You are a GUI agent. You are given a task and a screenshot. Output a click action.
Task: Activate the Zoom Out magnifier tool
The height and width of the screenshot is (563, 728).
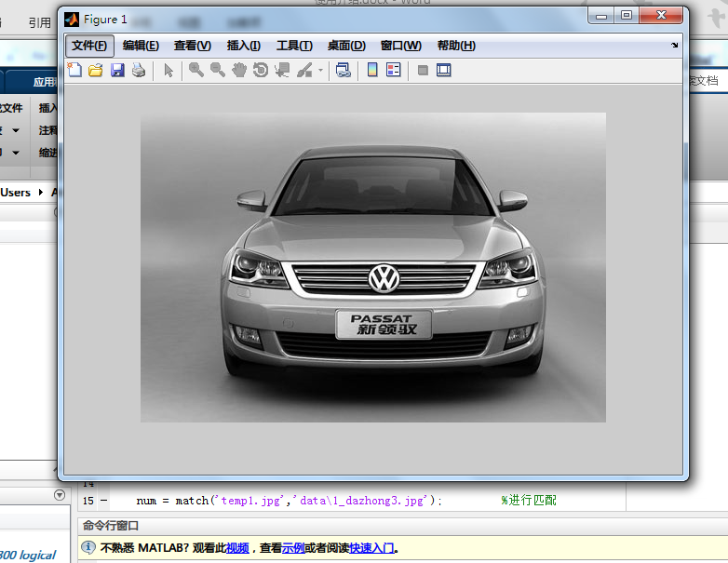coord(217,70)
